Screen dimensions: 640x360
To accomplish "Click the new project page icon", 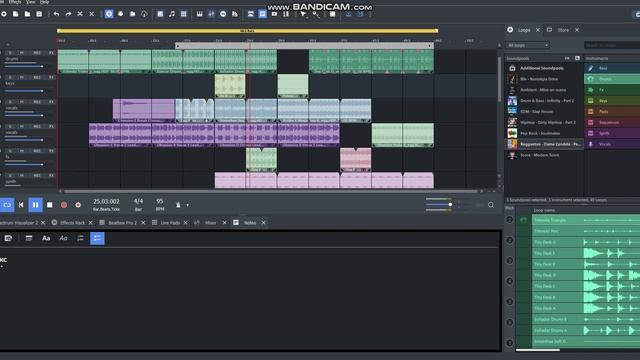I will coord(16,14).
